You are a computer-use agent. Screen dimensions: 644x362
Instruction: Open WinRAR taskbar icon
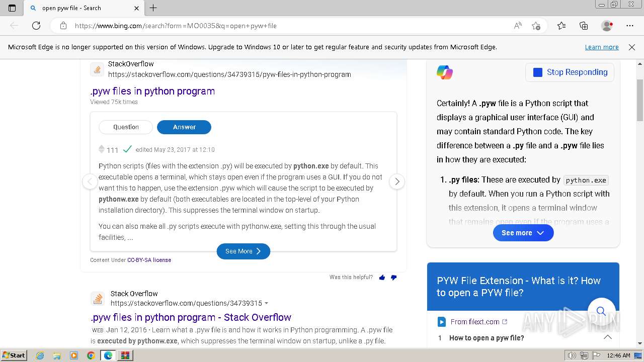125,355
